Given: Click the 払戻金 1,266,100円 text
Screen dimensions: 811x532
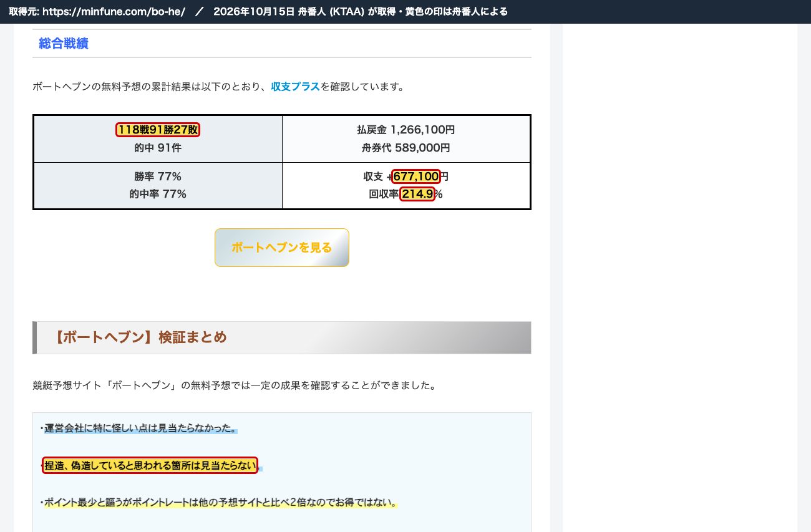Looking at the screenshot, I should [406, 130].
